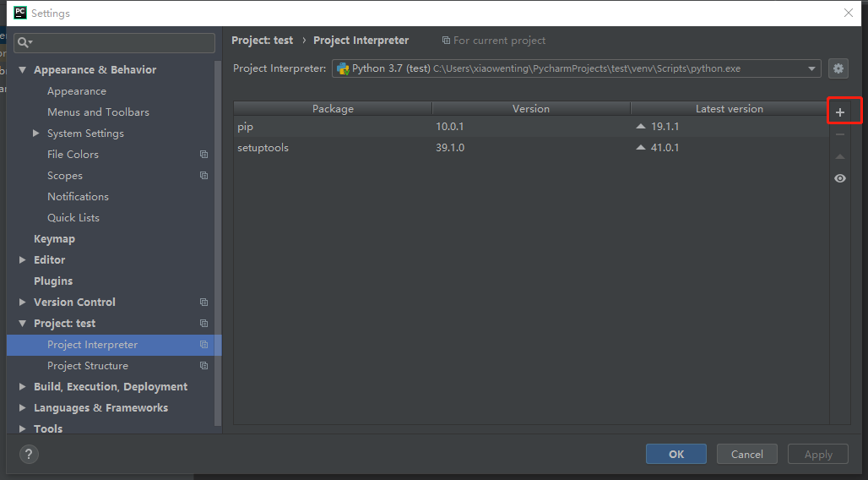
Task: Select Notifications in the sidebar
Action: click(x=78, y=196)
